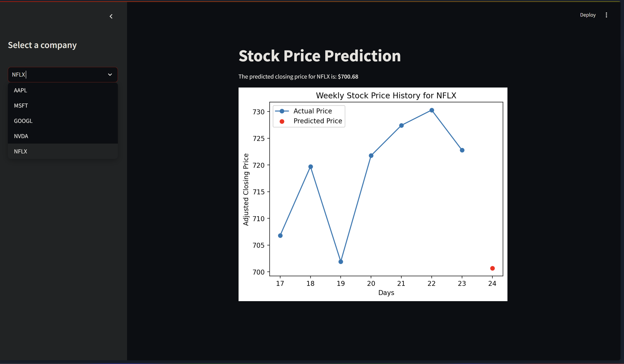The image size is (624, 364).
Task: Click the red predicted price point on the chart
Action: 492,268
